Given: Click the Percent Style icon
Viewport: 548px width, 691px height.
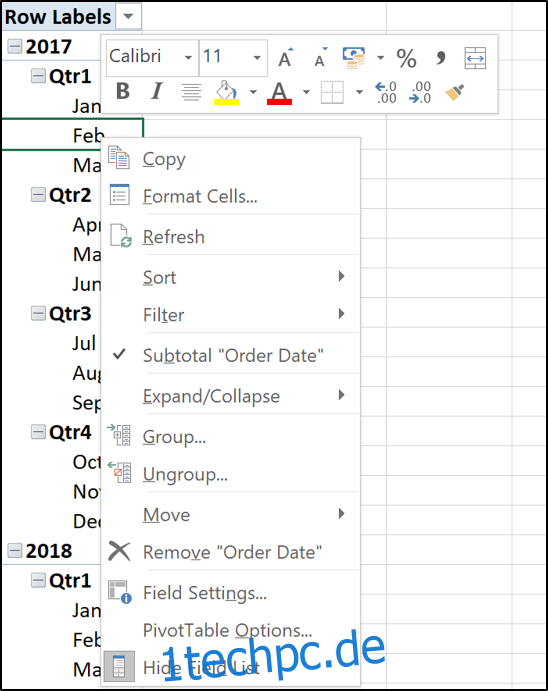Looking at the screenshot, I should click(x=406, y=58).
